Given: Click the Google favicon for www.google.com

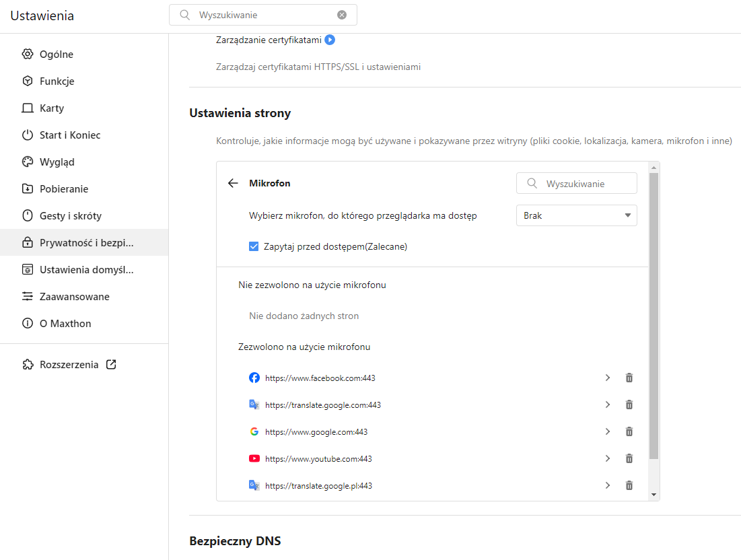Looking at the screenshot, I should pyautogui.click(x=254, y=431).
